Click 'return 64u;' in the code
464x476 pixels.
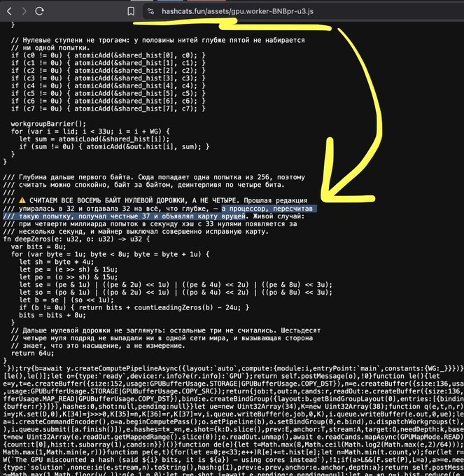(32, 353)
